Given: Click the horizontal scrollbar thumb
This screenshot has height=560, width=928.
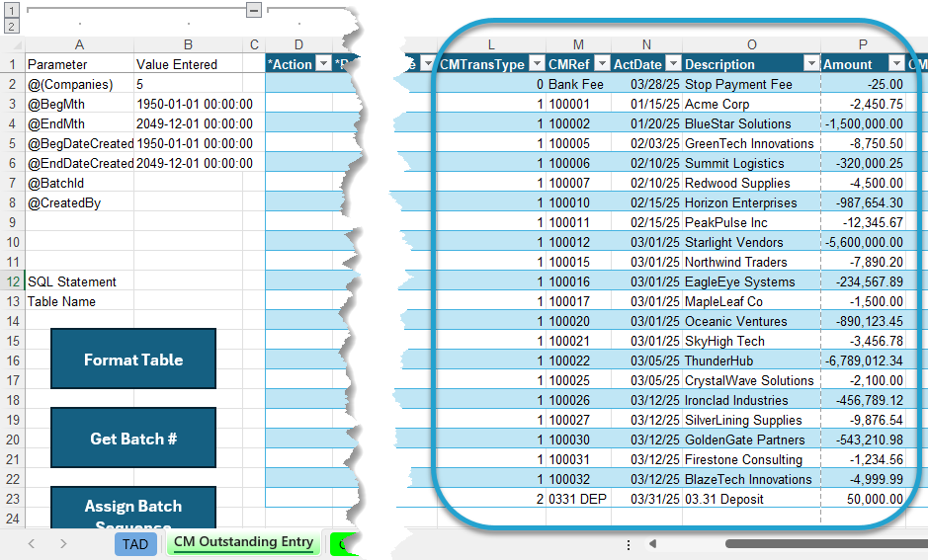Looking at the screenshot, I should (826, 543).
